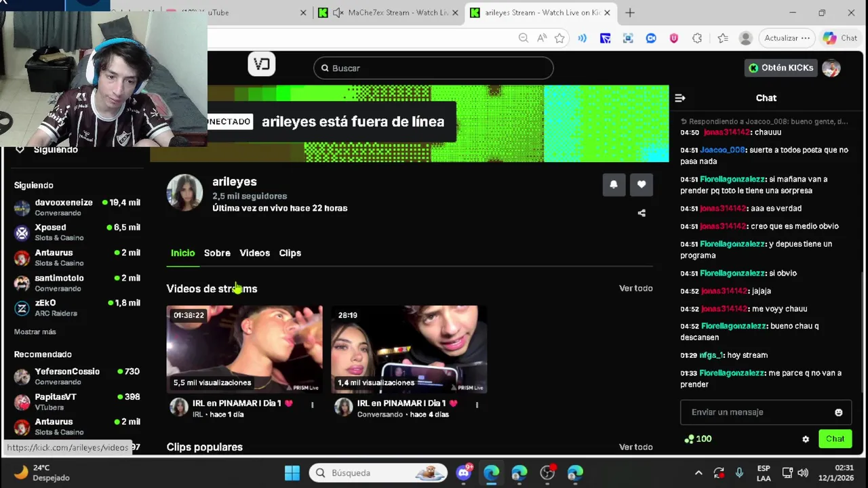Image resolution: width=868 pixels, height=488 pixels.
Task: Click the KICKs balance 100 in chat
Action: [x=698, y=439]
